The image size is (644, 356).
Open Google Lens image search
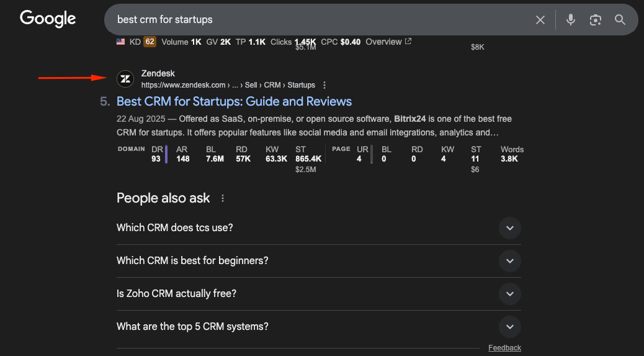(x=596, y=20)
